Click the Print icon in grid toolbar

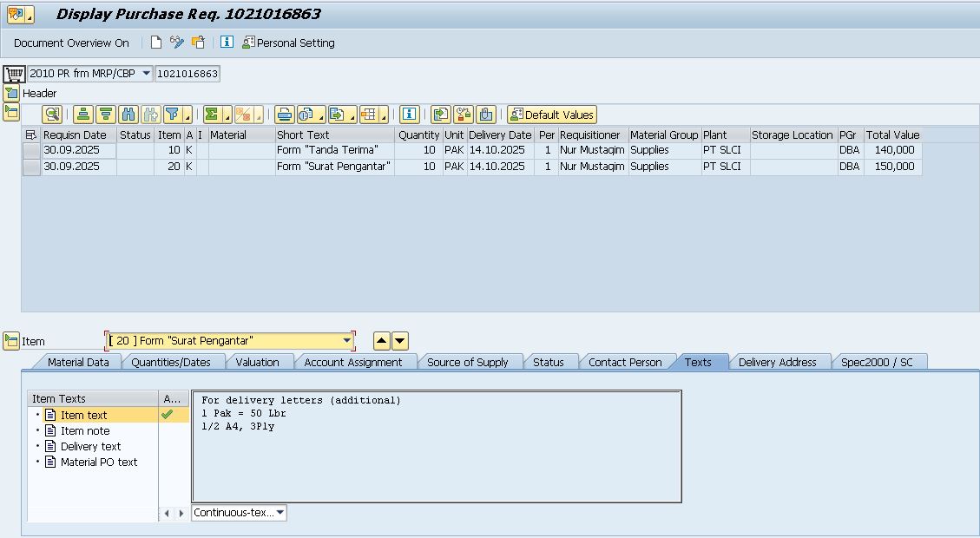pyautogui.click(x=284, y=115)
